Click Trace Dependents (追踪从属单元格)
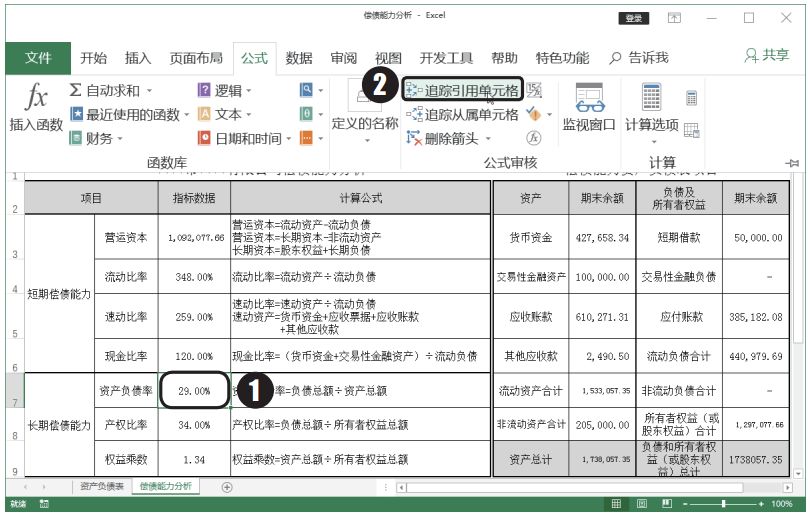The height and width of the screenshot is (519, 810). tap(462, 114)
